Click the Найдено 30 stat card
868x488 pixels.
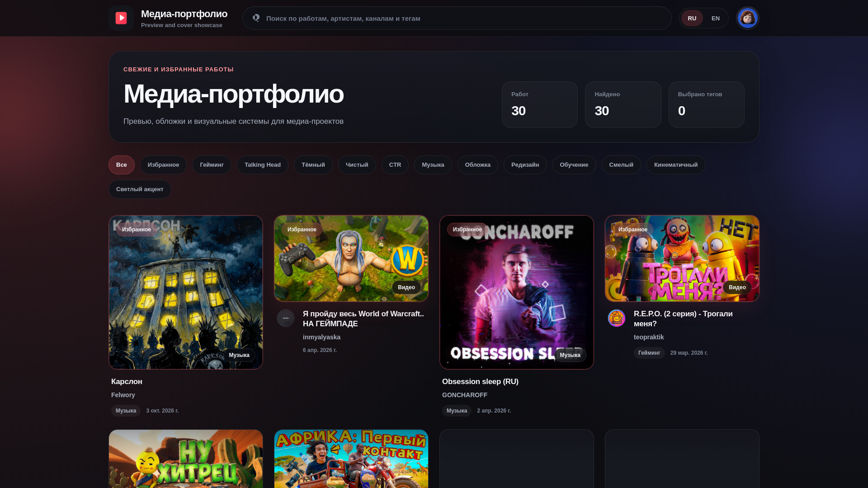(x=623, y=105)
